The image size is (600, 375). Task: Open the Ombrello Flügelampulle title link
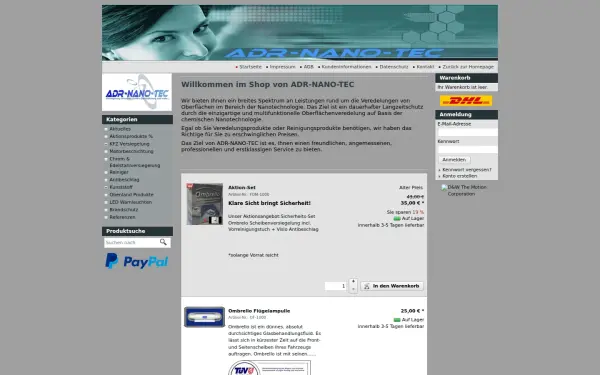point(259,311)
